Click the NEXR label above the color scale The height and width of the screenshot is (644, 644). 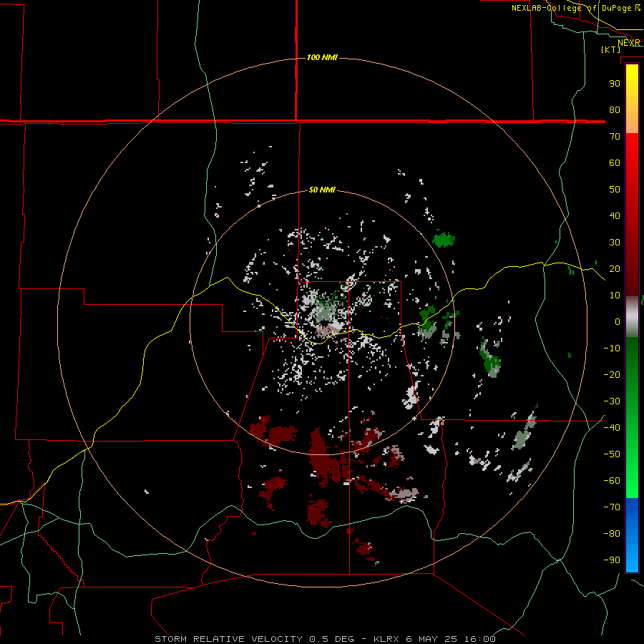pos(629,43)
